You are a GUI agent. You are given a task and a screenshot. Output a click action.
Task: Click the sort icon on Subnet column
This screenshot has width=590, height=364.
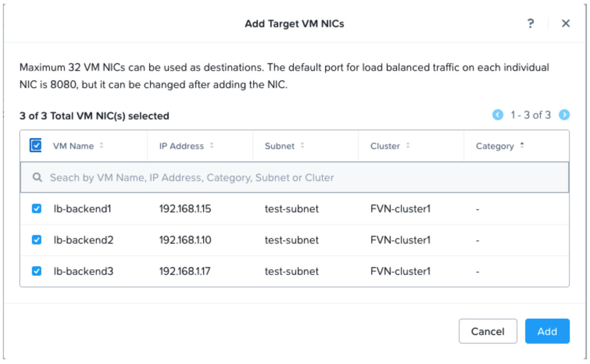point(302,145)
